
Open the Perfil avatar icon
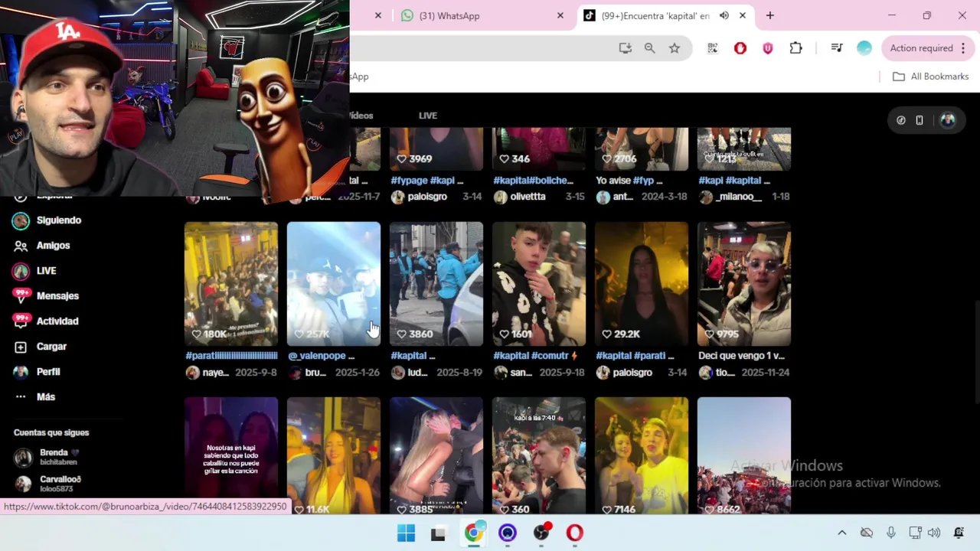tap(21, 372)
